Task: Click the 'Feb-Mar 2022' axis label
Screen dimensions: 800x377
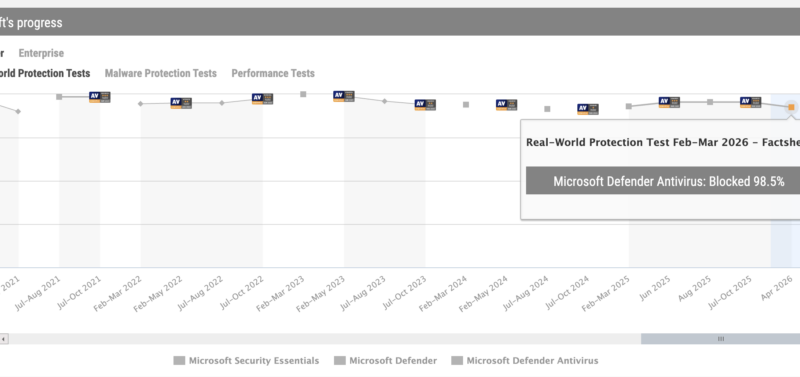Action: click(x=118, y=293)
